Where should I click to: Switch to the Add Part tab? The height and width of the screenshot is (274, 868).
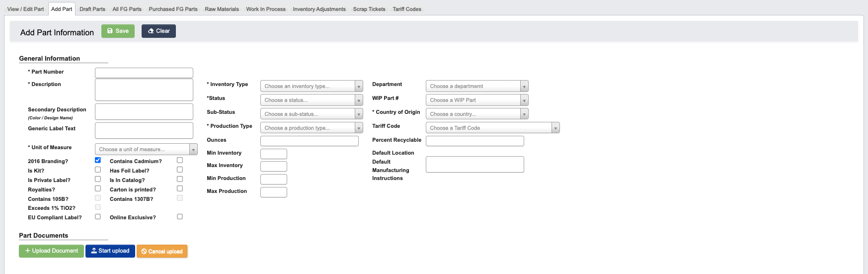[x=62, y=9]
